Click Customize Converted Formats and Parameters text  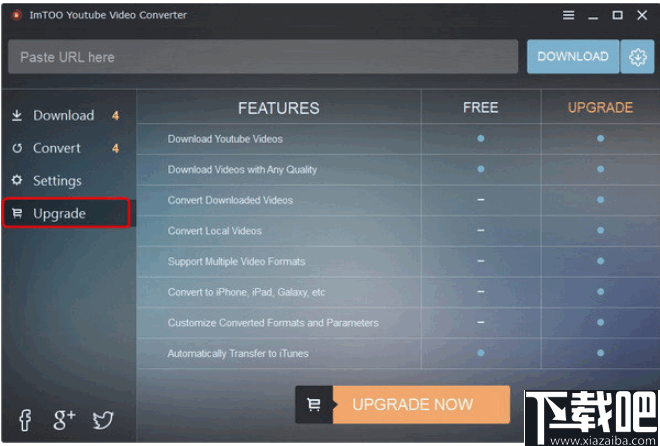(x=273, y=323)
